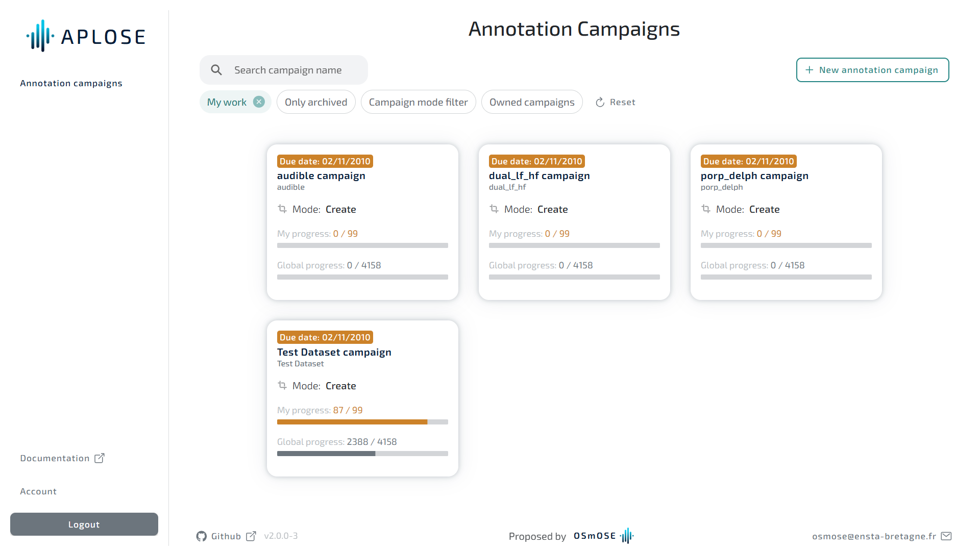Focus the Search campaign name field

(x=296, y=70)
